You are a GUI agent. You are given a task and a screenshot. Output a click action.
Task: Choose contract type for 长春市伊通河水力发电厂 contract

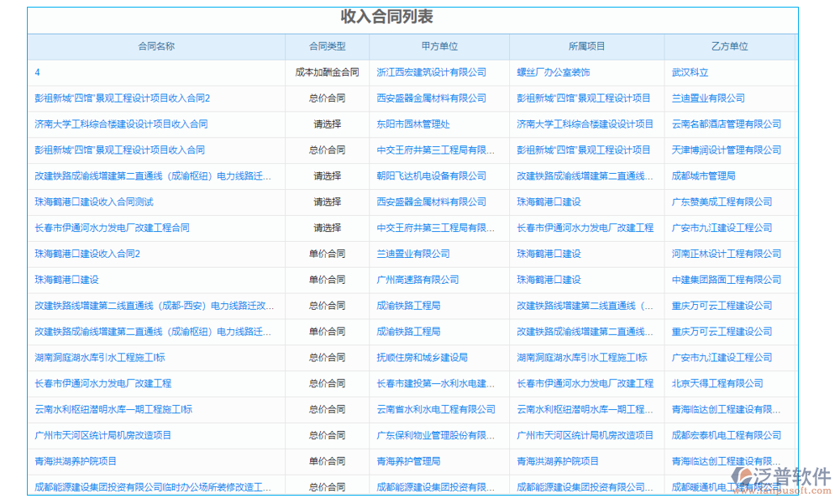point(328,228)
